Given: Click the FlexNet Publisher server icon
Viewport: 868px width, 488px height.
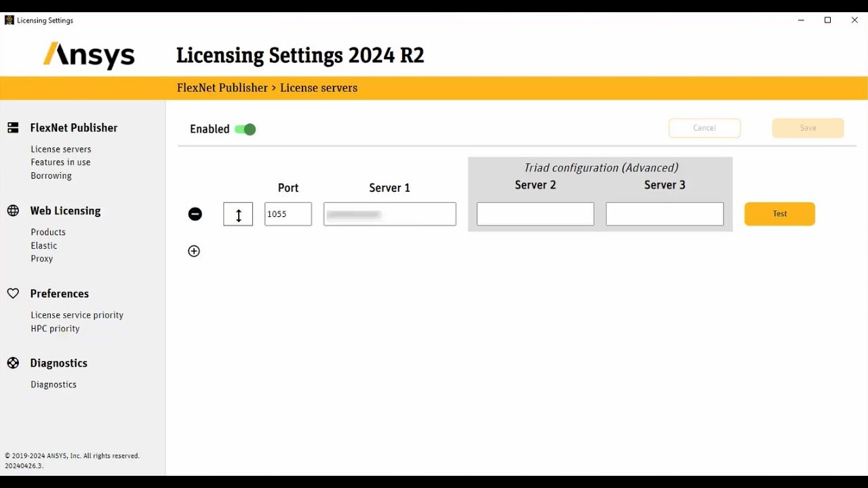Looking at the screenshot, I should [x=13, y=127].
